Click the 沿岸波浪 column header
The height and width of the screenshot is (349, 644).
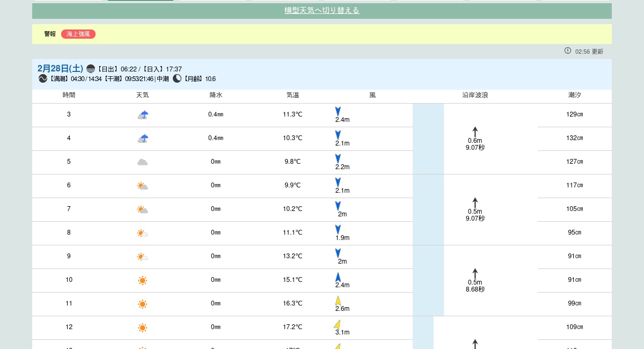tap(475, 95)
